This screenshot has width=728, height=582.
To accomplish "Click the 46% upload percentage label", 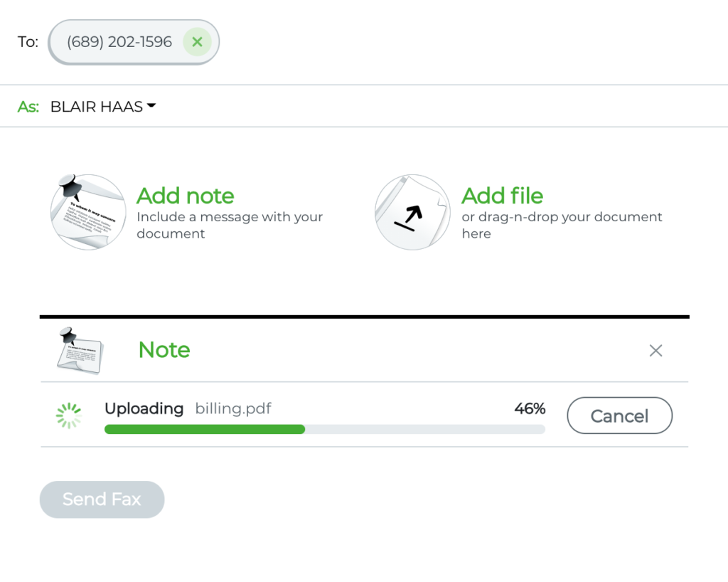I will pos(530,408).
